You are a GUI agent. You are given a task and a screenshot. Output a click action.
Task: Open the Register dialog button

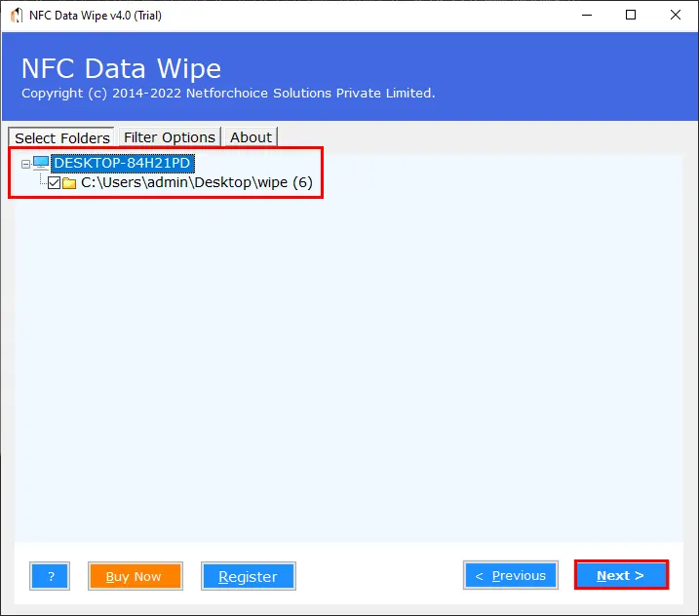[x=249, y=576]
